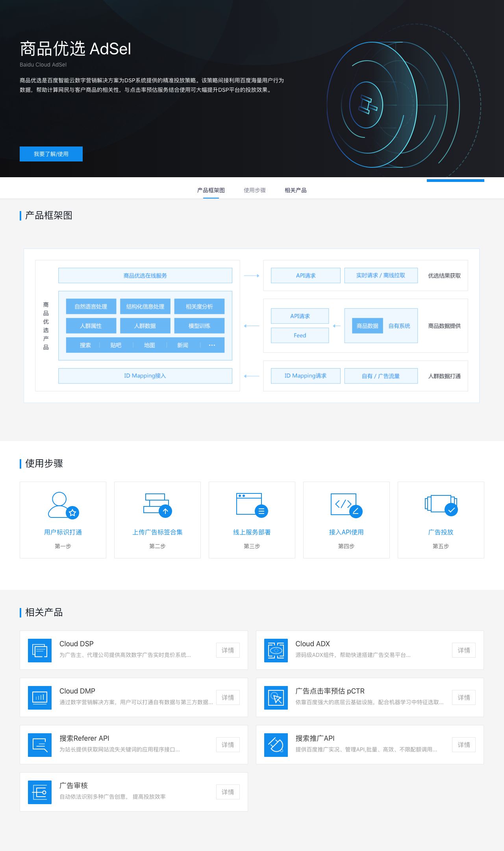Click the 广告审核 description text
Viewport: 504px width, 851px height.
tap(113, 797)
